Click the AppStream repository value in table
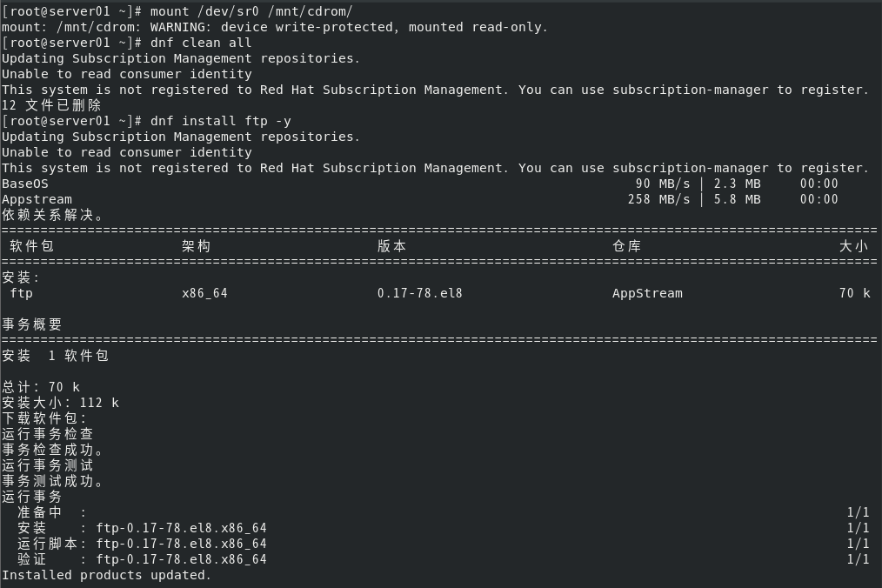The height and width of the screenshot is (588, 882). click(x=647, y=293)
